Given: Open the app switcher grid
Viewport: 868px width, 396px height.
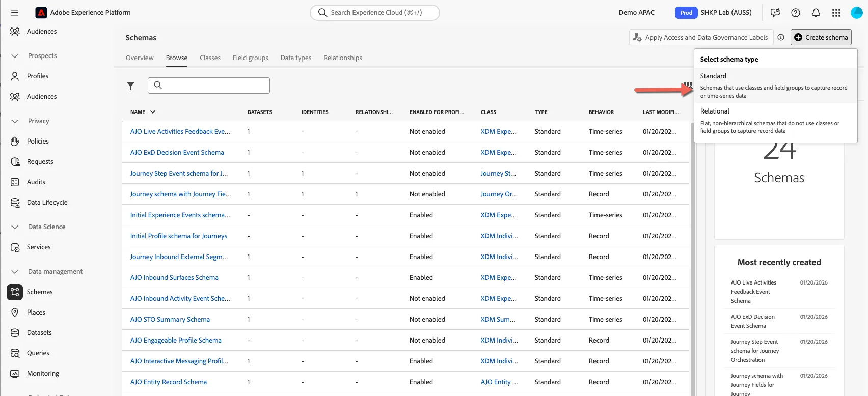Looking at the screenshot, I should coord(836,13).
